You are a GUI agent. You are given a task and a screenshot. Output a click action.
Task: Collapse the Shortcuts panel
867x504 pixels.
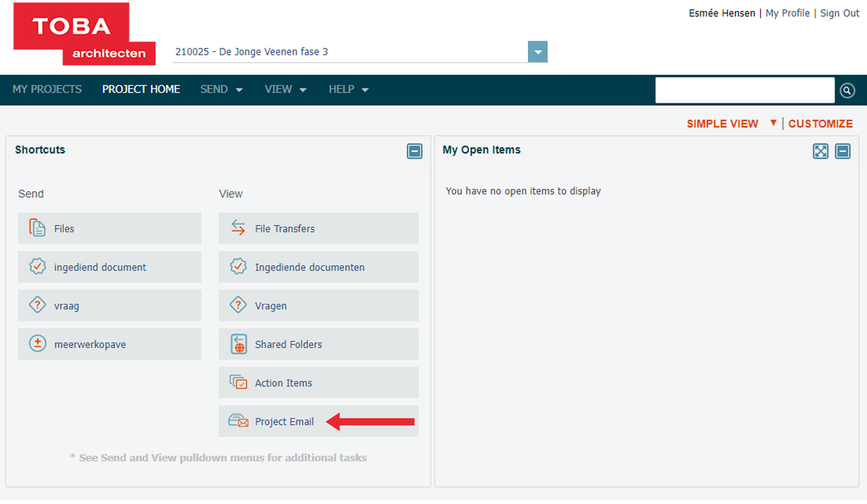414,151
